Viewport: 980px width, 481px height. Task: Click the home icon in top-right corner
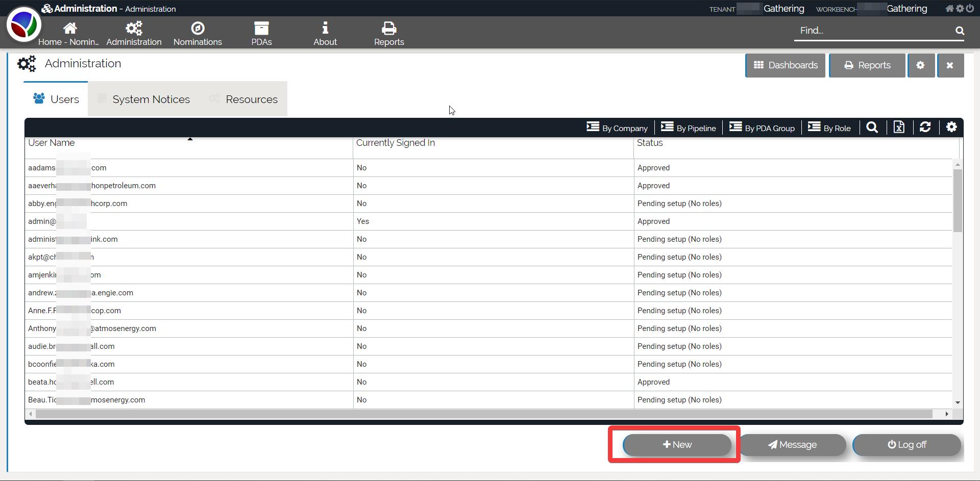coord(949,9)
